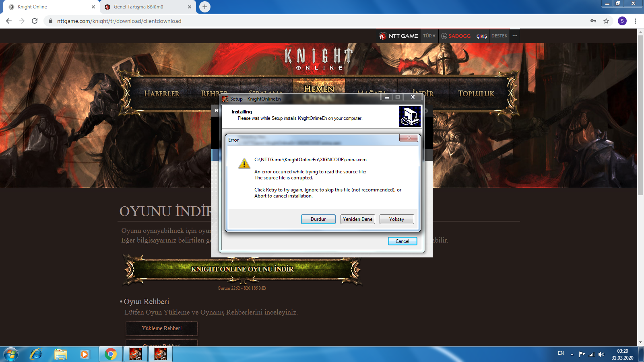Click the browser address bar URL
Viewport: 644px width, 362px height.
(119, 21)
